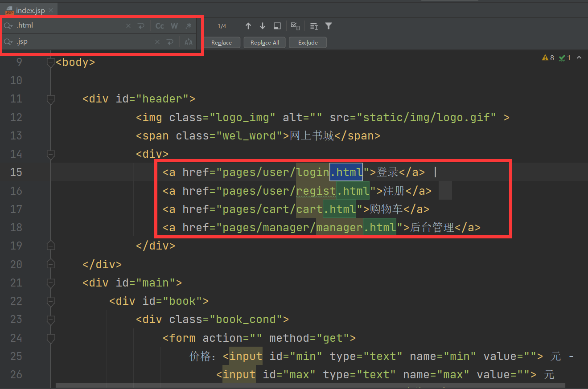Image resolution: width=588 pixels, height=389 pixels.
Task: Click method="get" attribute on form
Action: (309, 338)
